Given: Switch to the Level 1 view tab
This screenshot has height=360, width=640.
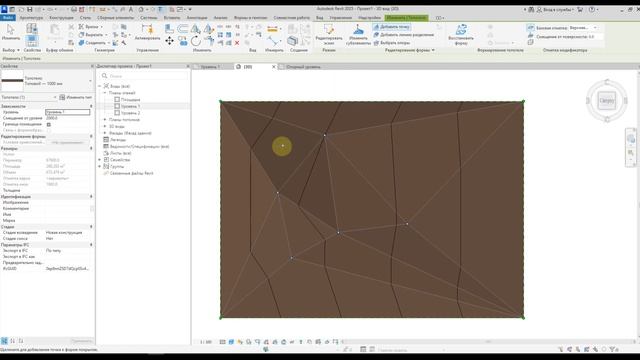Looking at the screenshot, I should pyautogui.click(x=210, y=67).
